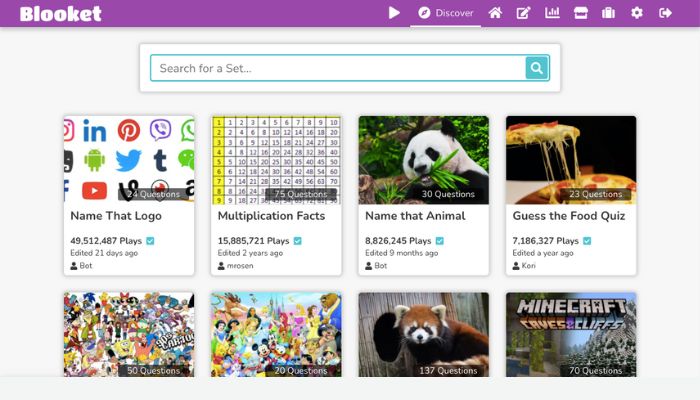Click the 70 Questions badge
Viewport: 700px width, 400px height.
pyautogui.click(x=595, y=371)
